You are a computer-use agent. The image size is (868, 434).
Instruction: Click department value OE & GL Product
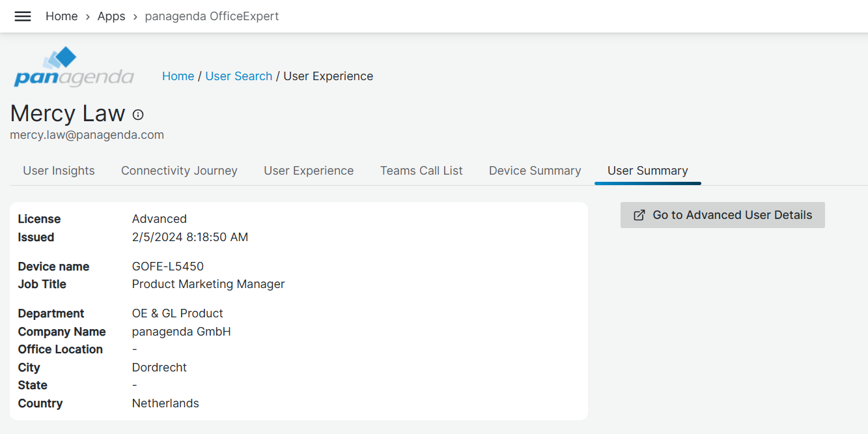(x=178, y=313)
